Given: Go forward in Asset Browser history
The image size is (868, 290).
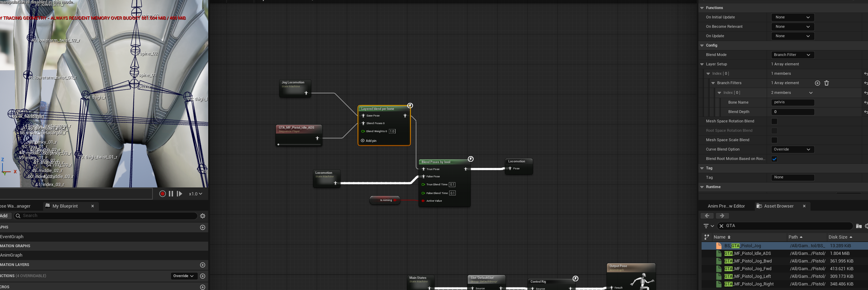Looking at the screenshot, I should click(722, 216).
